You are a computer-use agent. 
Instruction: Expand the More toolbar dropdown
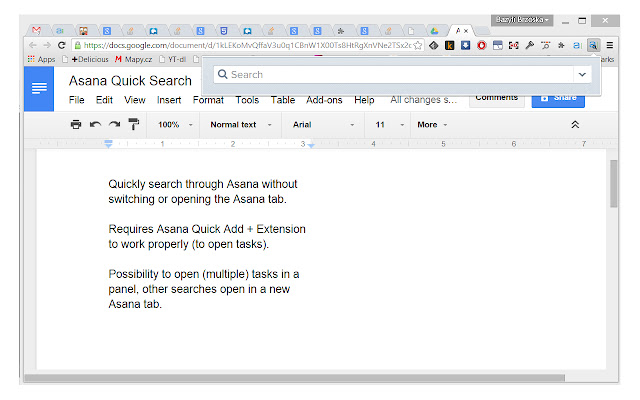[x=432, y=124]
